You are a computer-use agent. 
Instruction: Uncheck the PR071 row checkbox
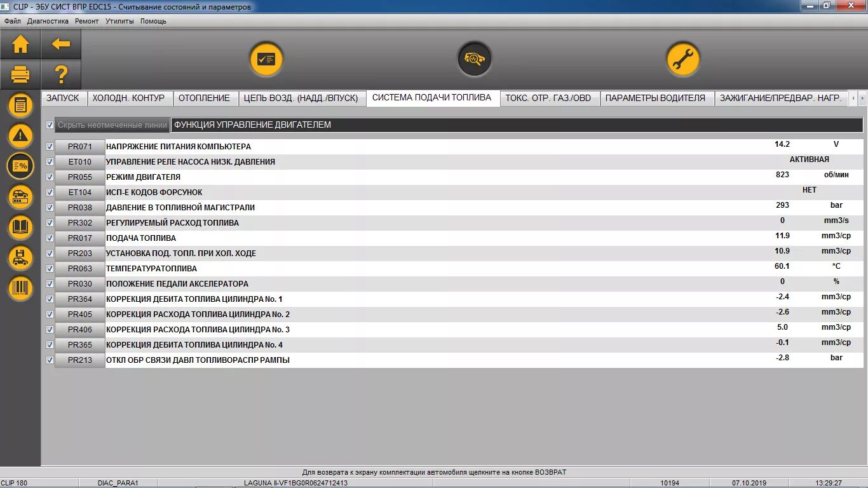click(50, 146)
